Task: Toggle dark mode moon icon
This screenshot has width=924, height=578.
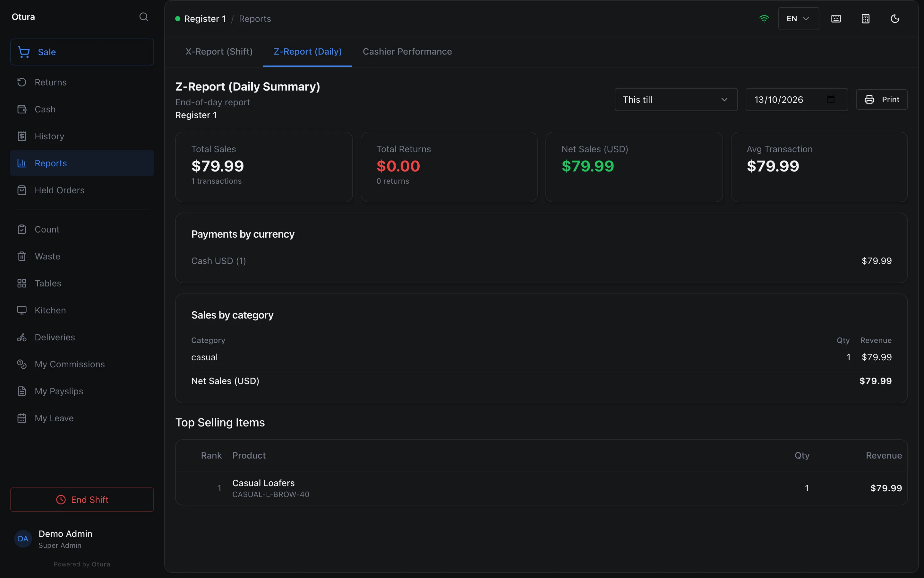Action: click(x=895, y=19)
